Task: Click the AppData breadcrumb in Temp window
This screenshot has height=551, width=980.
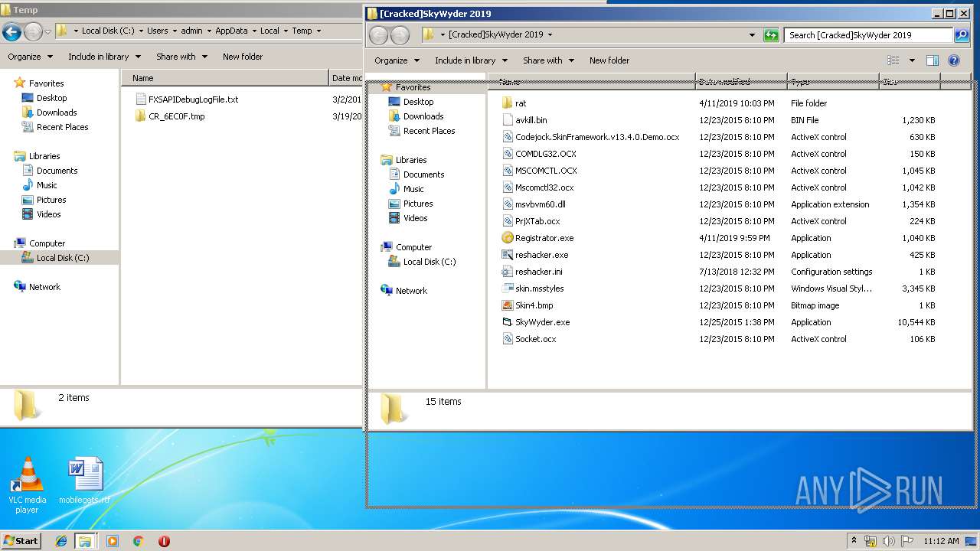Action: (x=232, y=31)
